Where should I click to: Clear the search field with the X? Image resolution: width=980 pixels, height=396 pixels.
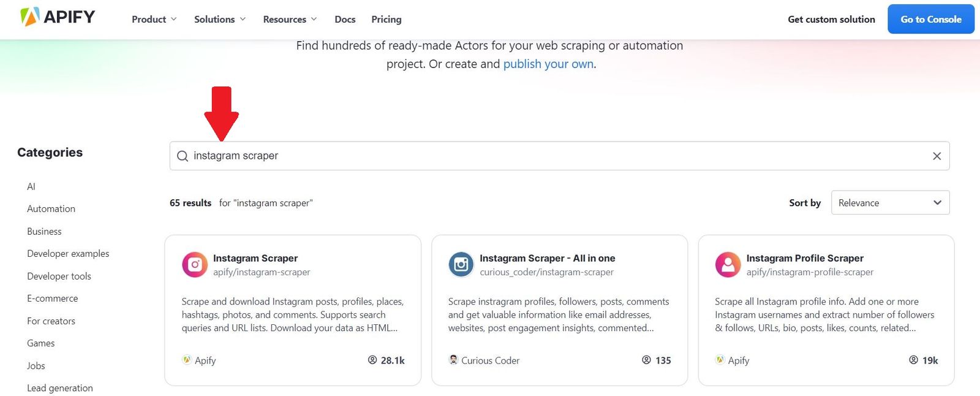(x=937, y=156)
